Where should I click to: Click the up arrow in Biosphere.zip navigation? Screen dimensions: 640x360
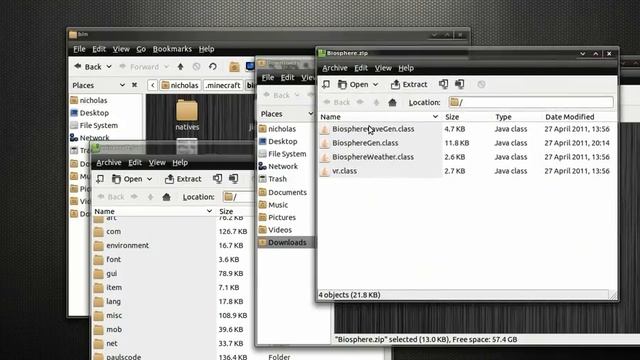(x=376, y=102)
